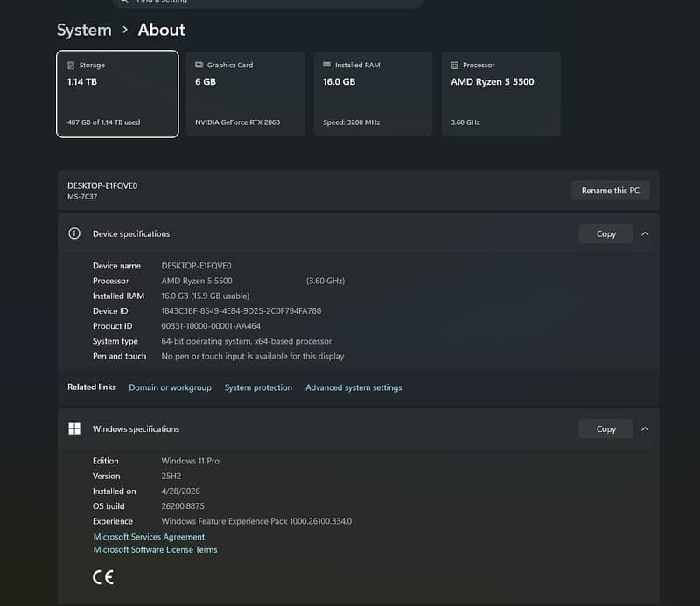The height and width of the screenshot is (606, 700).
Task: Copy the Windows specifications
Action: tap(605, 428)
